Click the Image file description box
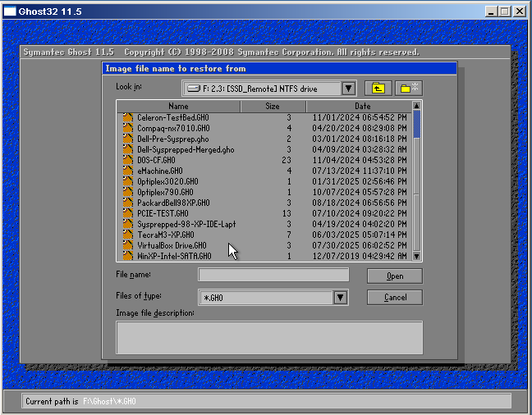The height and width of the screenshot is (415, 532). pos(269,338)
